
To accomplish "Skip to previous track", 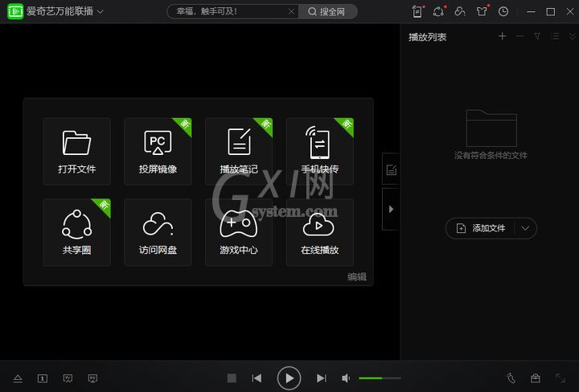I will click(257, 378).
